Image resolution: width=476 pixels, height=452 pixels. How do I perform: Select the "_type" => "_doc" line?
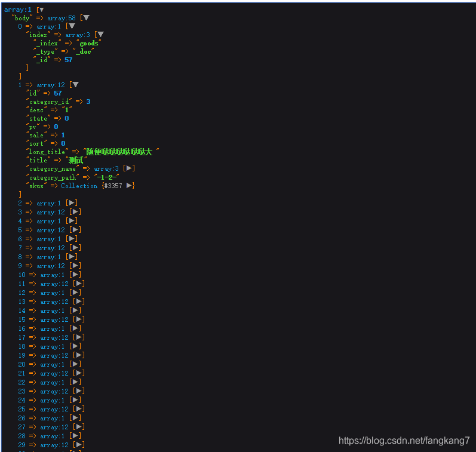click(64, 51)
